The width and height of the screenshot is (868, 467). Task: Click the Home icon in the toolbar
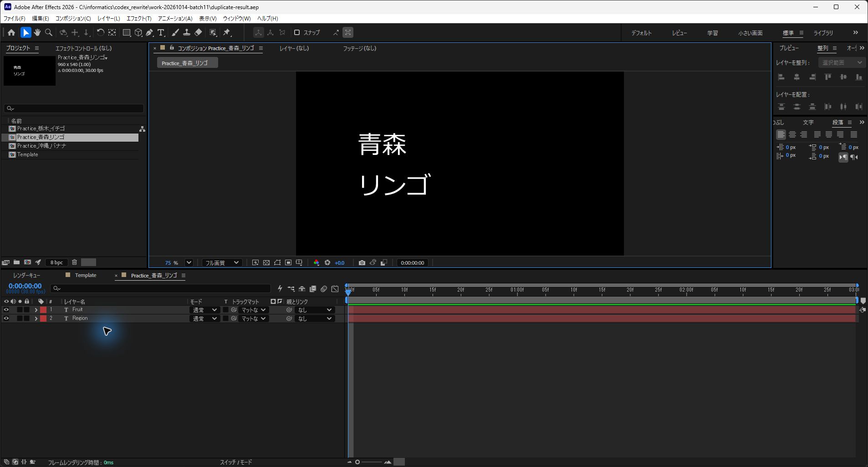(x=11, y=32)
